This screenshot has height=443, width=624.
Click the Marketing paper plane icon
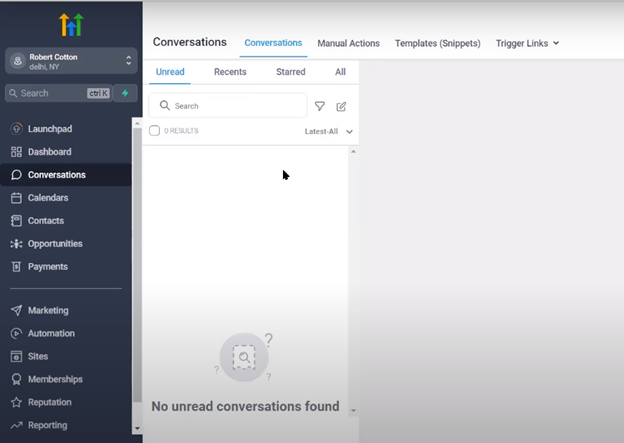(16, 310)
